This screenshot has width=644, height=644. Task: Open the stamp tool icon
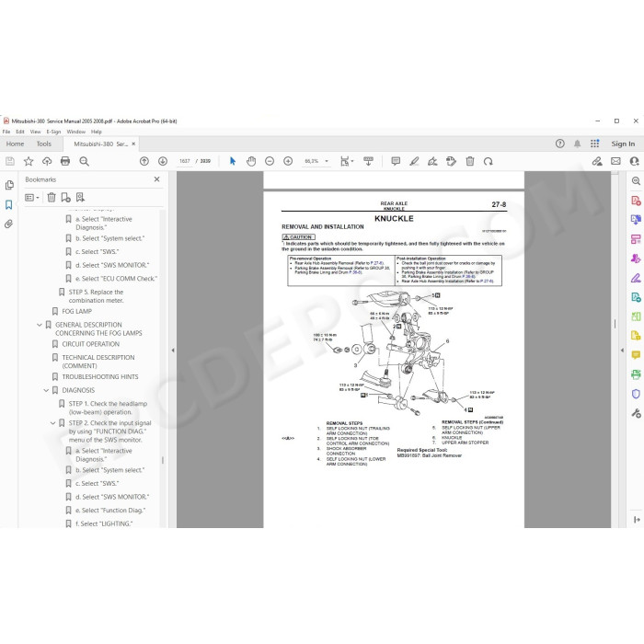pos(451,161)
